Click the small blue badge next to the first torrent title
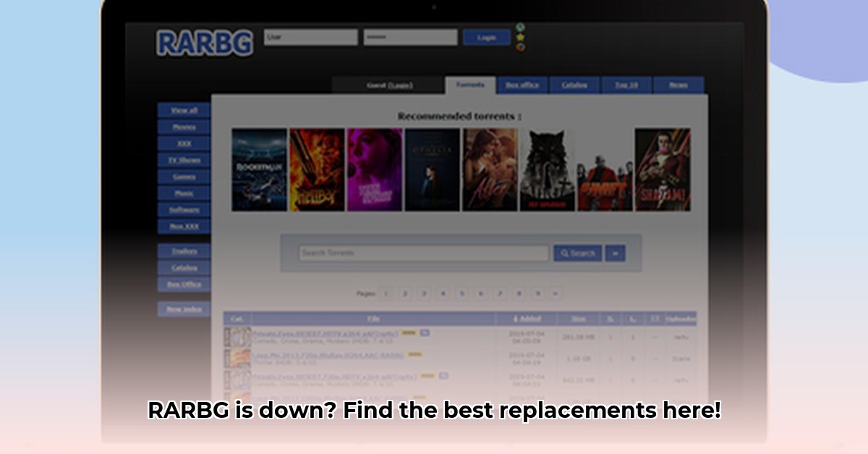The image size is (868, 454). click(424, 331)
